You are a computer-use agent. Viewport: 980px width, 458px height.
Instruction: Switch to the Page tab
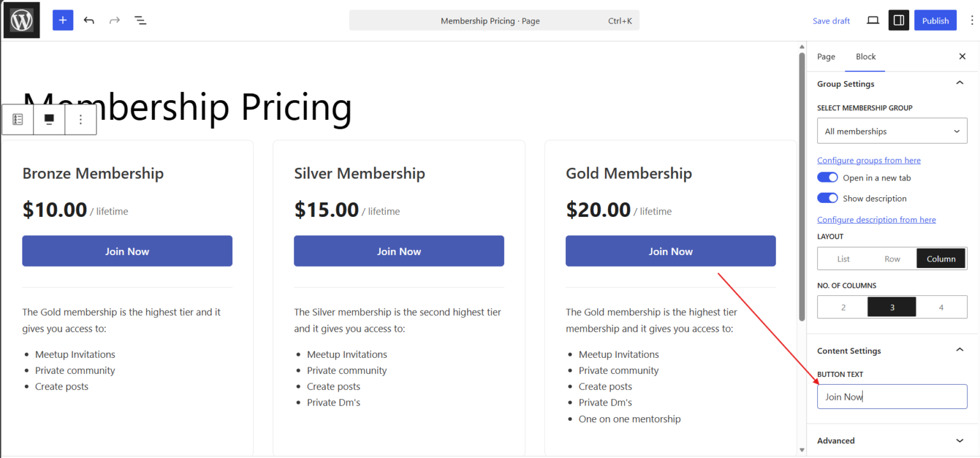[x=826, y=57]
